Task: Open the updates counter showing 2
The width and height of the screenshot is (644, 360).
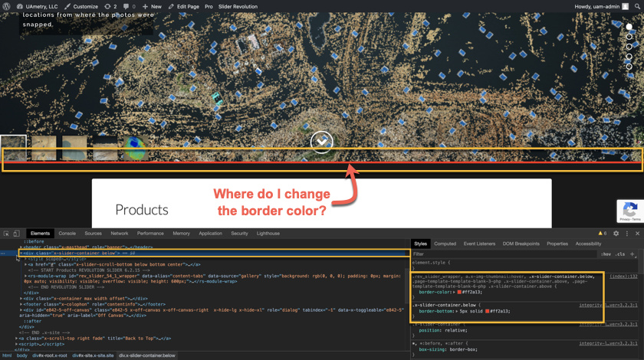Action: pyautogui.click(x=110, y=7)
